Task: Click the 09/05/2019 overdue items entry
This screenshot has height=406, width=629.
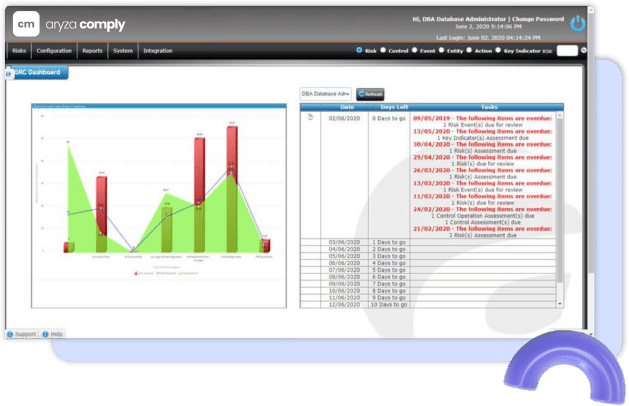Action: point(483,118)
